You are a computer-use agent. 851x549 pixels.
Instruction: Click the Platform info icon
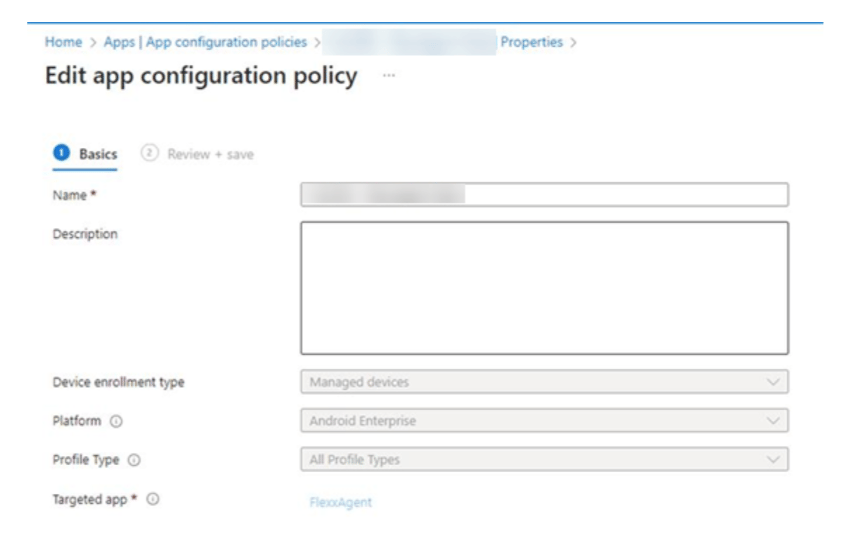(116, 421)
